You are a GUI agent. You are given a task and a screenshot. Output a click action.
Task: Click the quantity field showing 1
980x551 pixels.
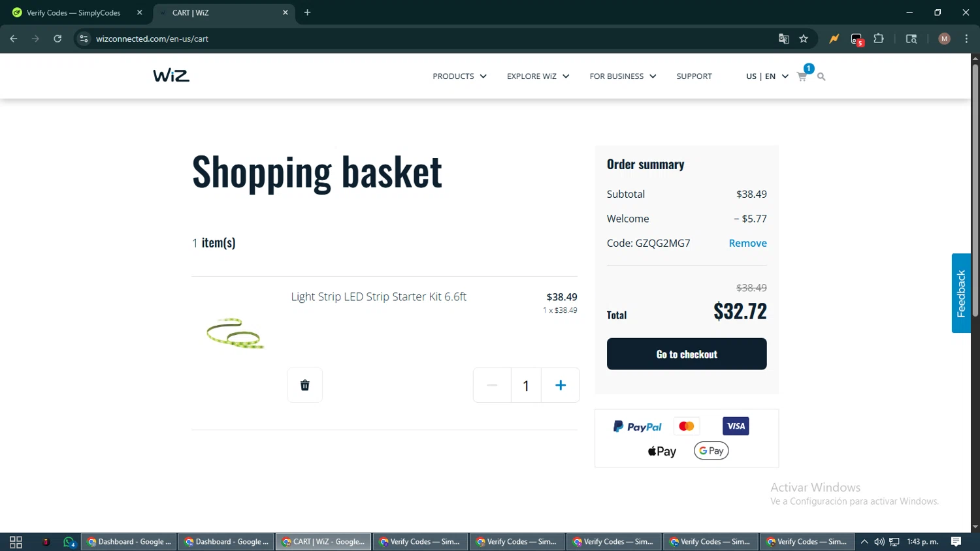pyautogui.click(x=526, y=385)
